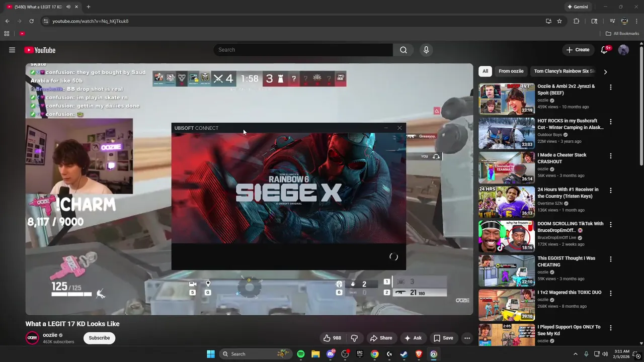Dislike the video with thumbs down
The height and width of the screenshot is (362, 644).
pos(354,338)
